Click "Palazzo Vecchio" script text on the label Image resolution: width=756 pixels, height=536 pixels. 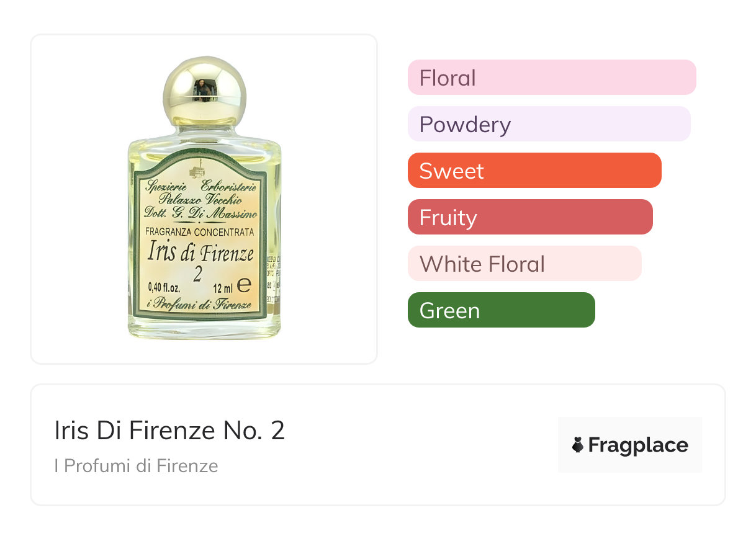click(x=199, y=200)
